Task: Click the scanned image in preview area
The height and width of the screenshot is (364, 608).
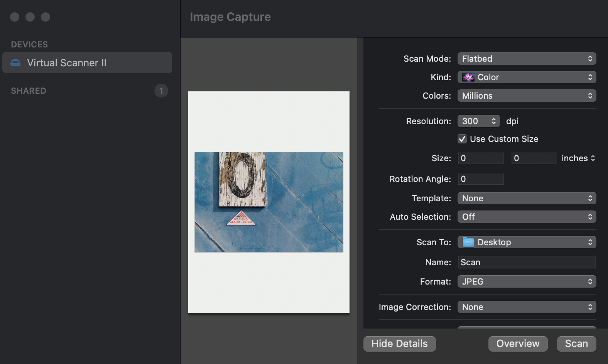Action: [x=269, y=202]
